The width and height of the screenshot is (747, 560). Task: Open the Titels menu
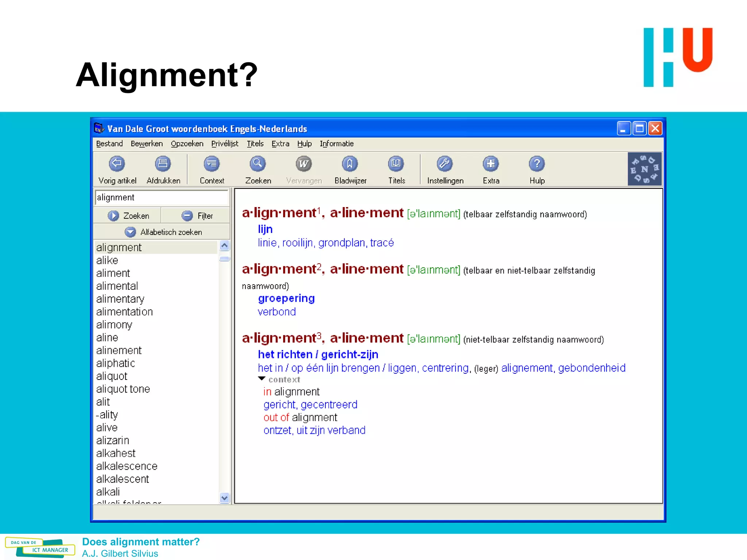pyautogui.click(x=255, y=144)
